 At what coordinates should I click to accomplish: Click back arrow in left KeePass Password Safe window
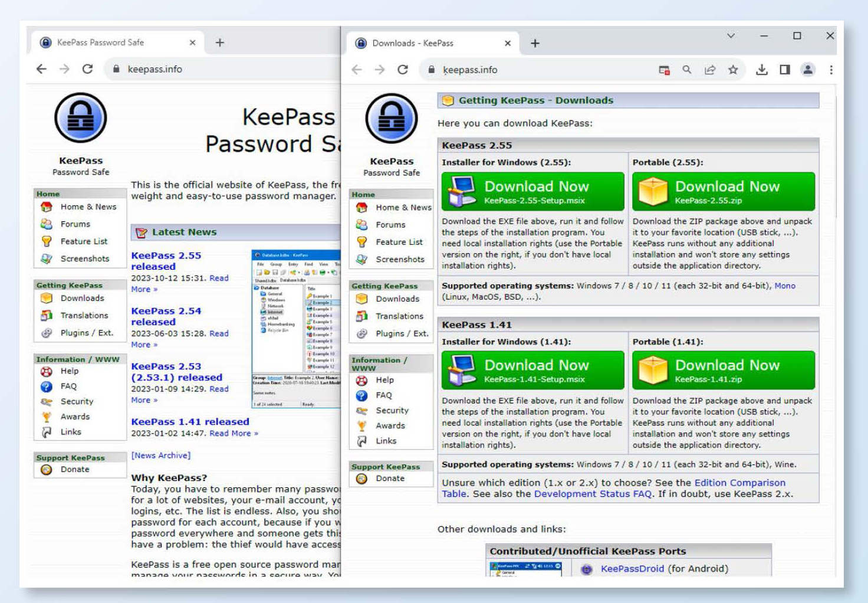pos(41,69)
